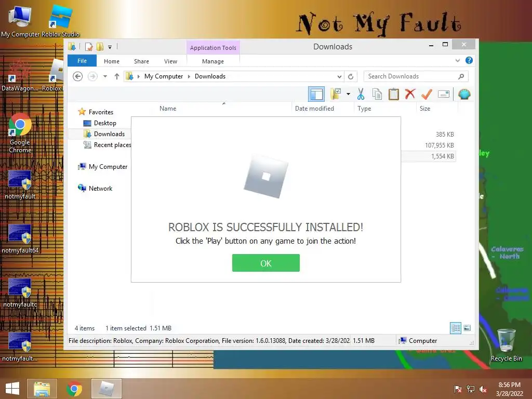
Task: Sort by the Size column header
Action: [425, 108]
